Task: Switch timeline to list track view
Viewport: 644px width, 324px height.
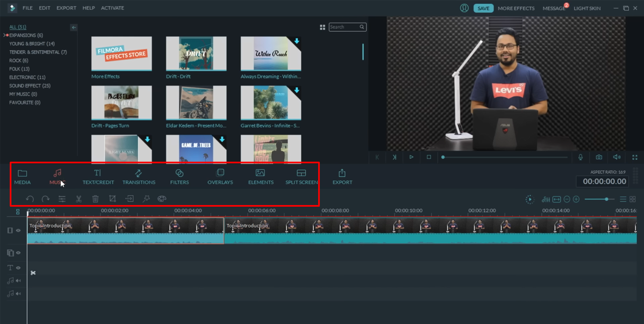Action: click(x=623, y=200)
